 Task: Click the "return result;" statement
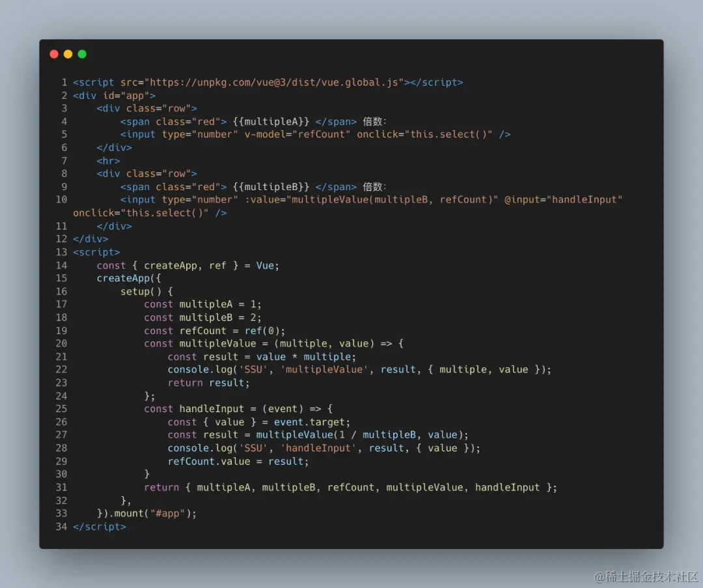[x=208, y=383]
